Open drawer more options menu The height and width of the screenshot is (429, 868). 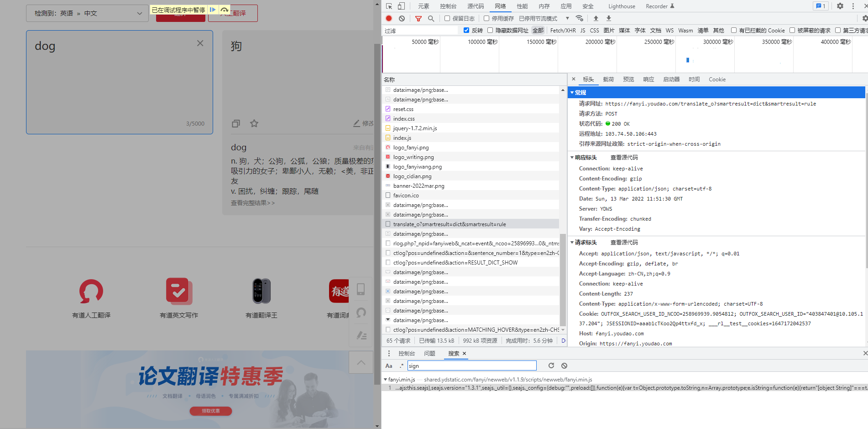(x=389, y=353)
